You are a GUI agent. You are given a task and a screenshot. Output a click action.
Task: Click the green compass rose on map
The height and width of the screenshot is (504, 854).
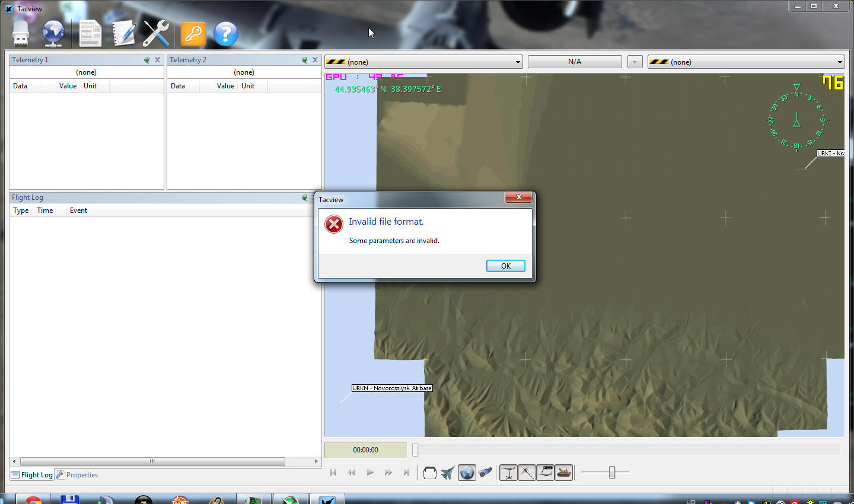coord(796,119)
